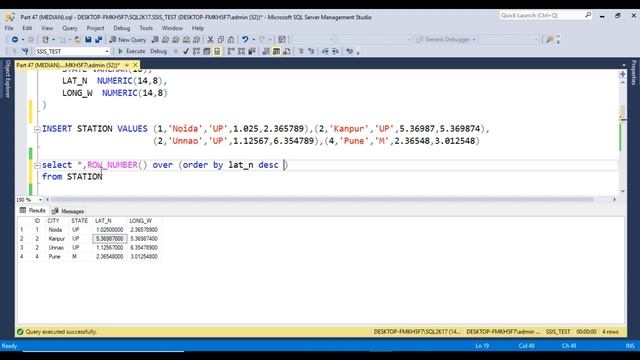640x360 pixels.
Task: Click the Analysis Services XMLA Query icon
Action: pyautogui.click(x=186, y=40)
